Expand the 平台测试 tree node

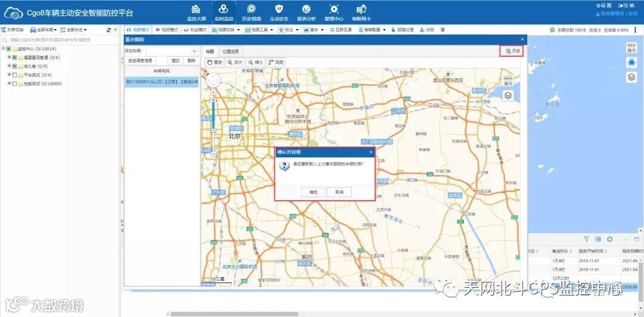coord(9,74)
